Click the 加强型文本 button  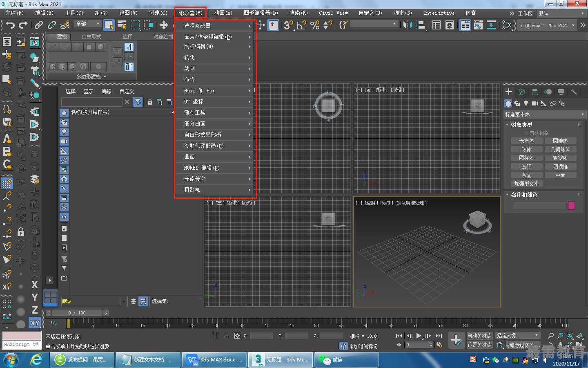point(526,184)
